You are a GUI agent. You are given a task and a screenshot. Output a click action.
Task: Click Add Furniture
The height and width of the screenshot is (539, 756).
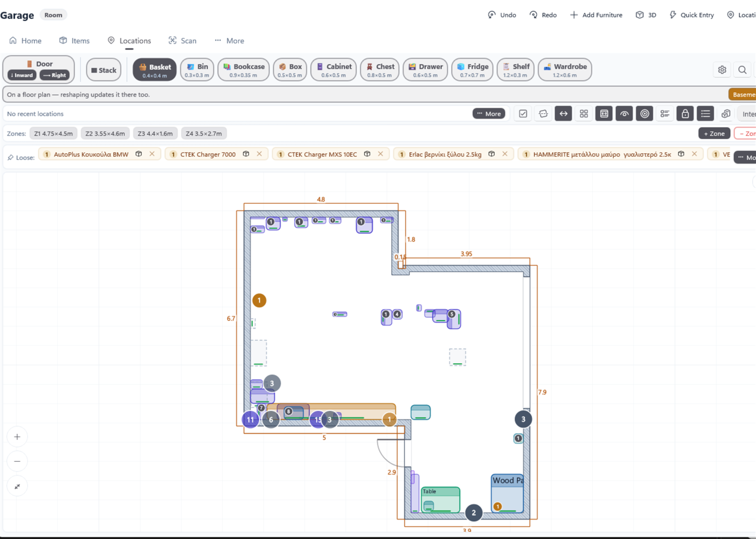[596, 15]
